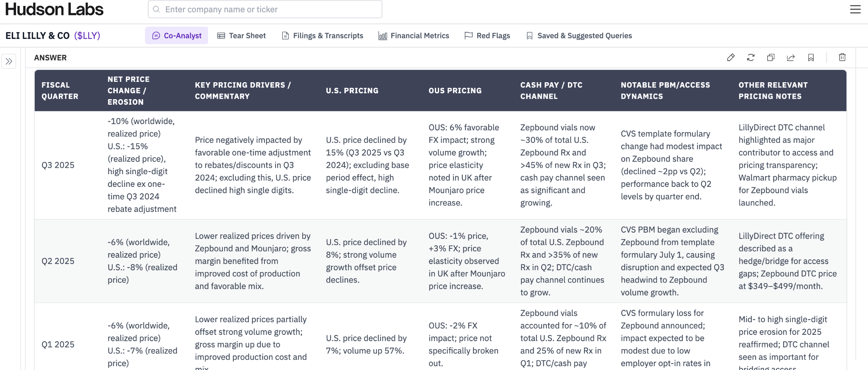Click the share answer icon
Image resolution: width=868 pixels, height=370 pixels.
790,58
